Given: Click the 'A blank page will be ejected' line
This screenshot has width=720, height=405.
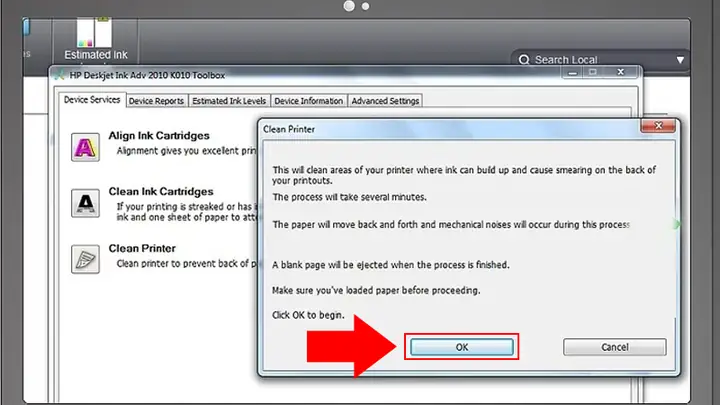Looking at the screenshot, I should click(391, 265).
